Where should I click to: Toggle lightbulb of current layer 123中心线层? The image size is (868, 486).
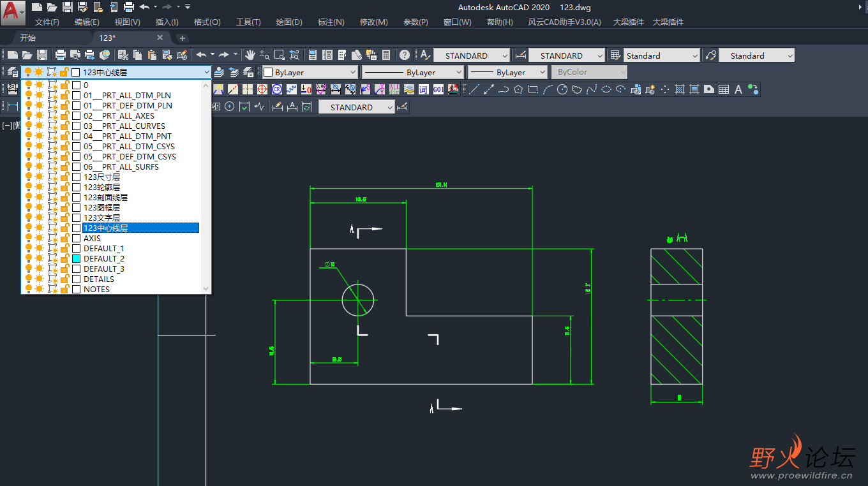point(28,72)
